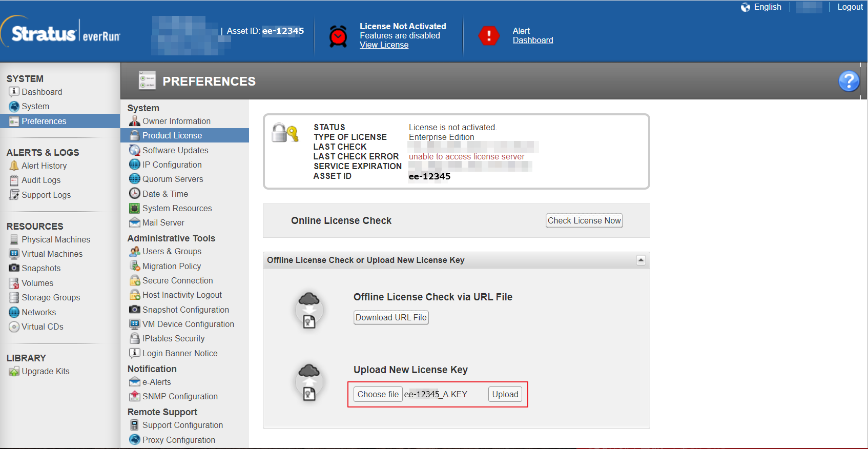Screen dimensions: 868x449
Task: Click the lock and key license icon
Action: coord(285,133)
